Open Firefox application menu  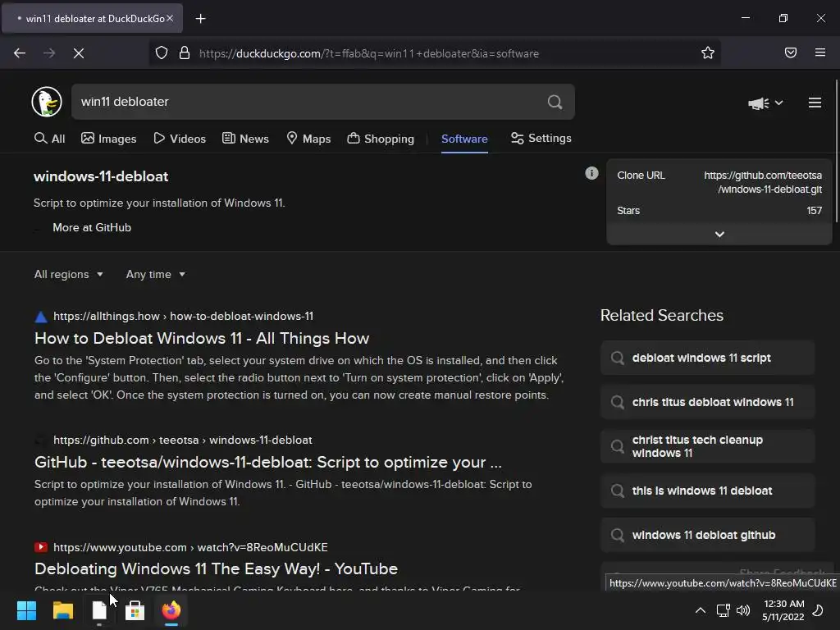click(820, 52)
